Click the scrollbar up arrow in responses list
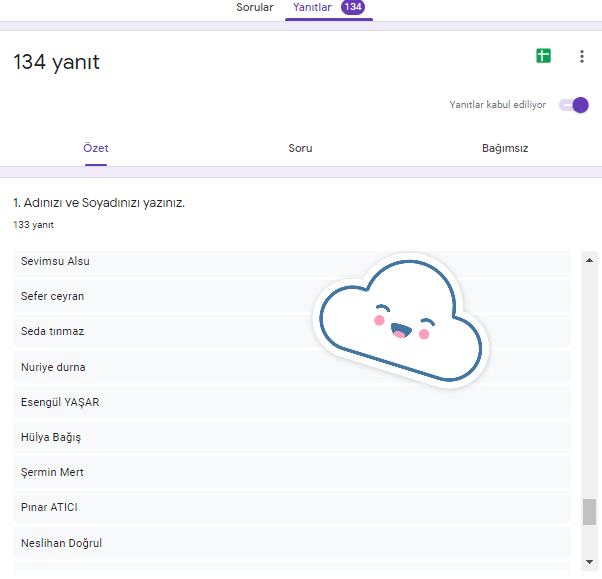Image resolution: width=602 pixels, height=579 pixels. point(589,257)
